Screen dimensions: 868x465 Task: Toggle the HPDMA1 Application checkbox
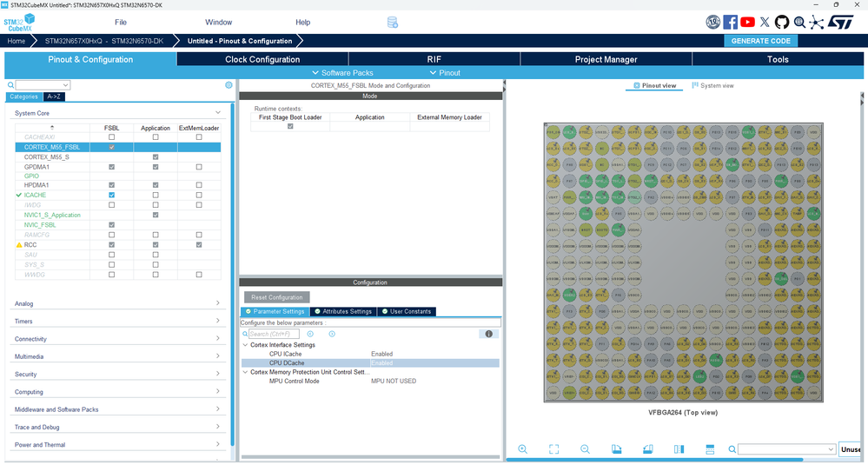point(156,185)
